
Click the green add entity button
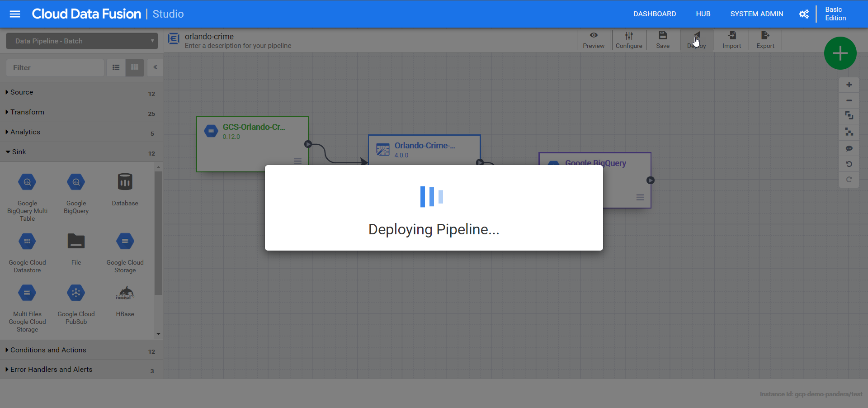[840, 53]
